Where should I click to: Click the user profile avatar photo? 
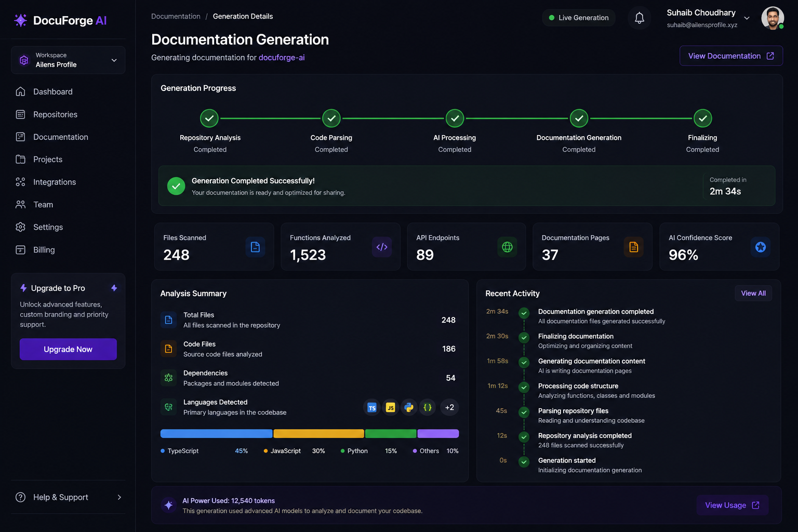click(x=773, y=18)
